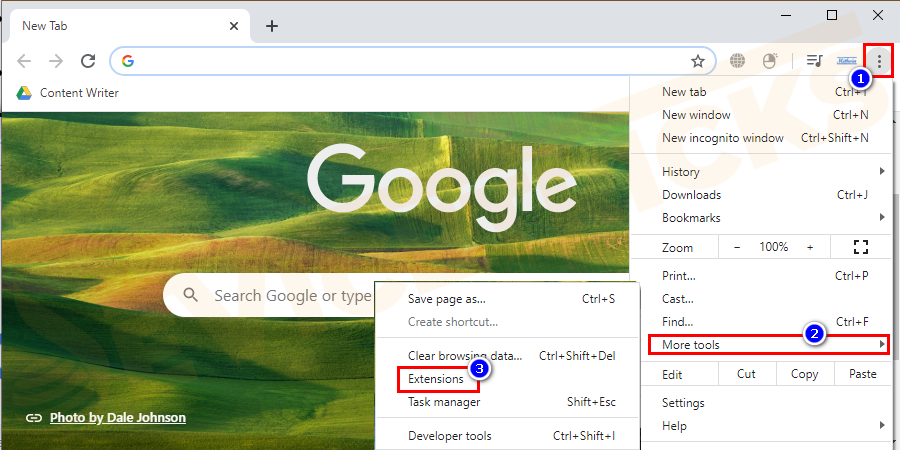Viewport: 900px width, 450px height.
Task: Click the globe extension icon
Action: (x=738, y=61)
